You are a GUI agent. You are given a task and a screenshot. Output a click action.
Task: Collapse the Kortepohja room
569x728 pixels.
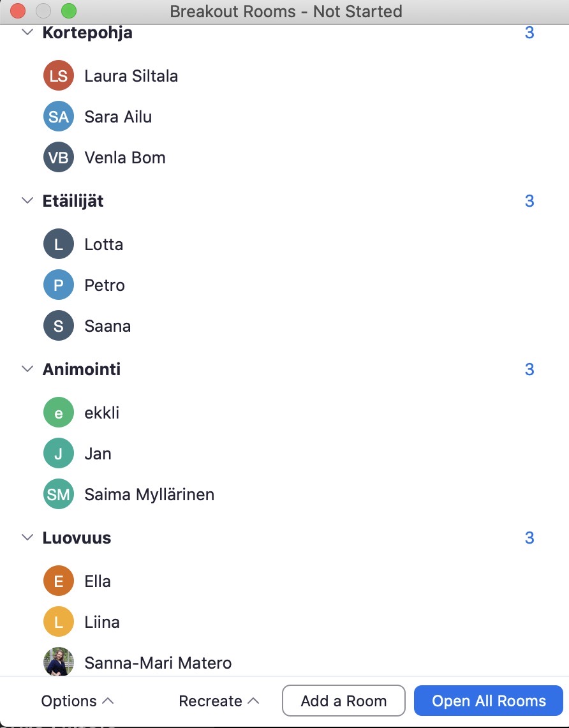pos(27,33)
